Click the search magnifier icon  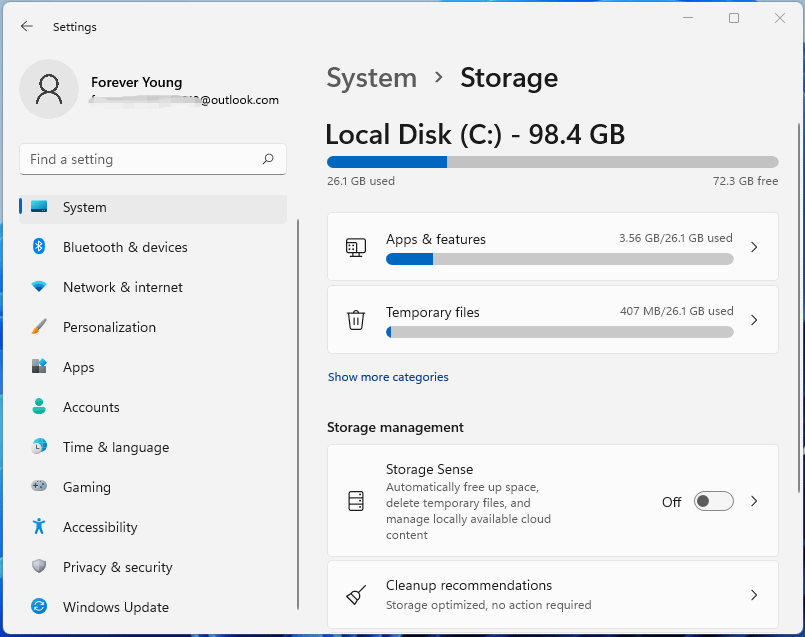[x=268, y=159]
